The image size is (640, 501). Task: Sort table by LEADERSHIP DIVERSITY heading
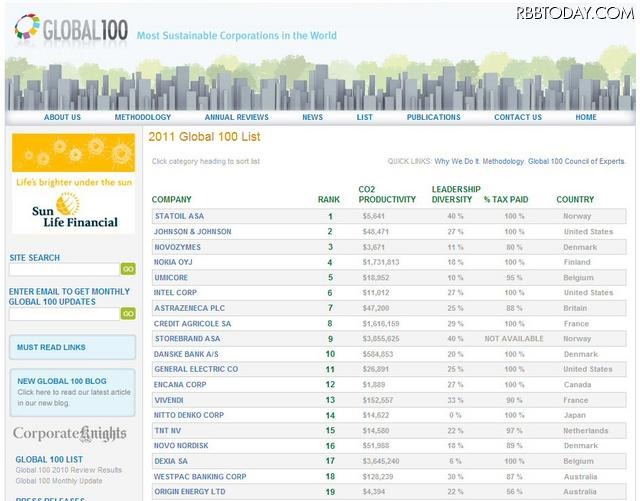[x=456, y=194]
